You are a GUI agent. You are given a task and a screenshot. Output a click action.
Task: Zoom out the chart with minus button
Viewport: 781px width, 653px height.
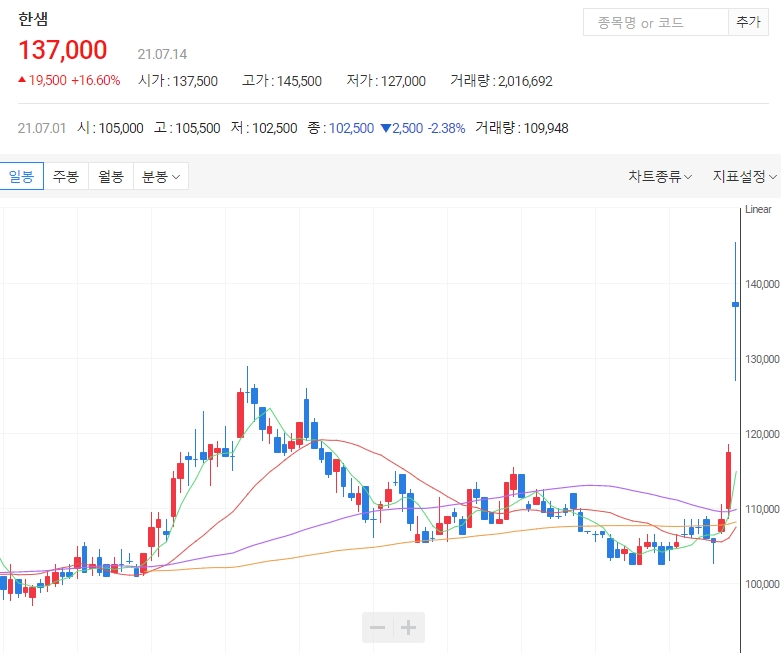(378, 627)
